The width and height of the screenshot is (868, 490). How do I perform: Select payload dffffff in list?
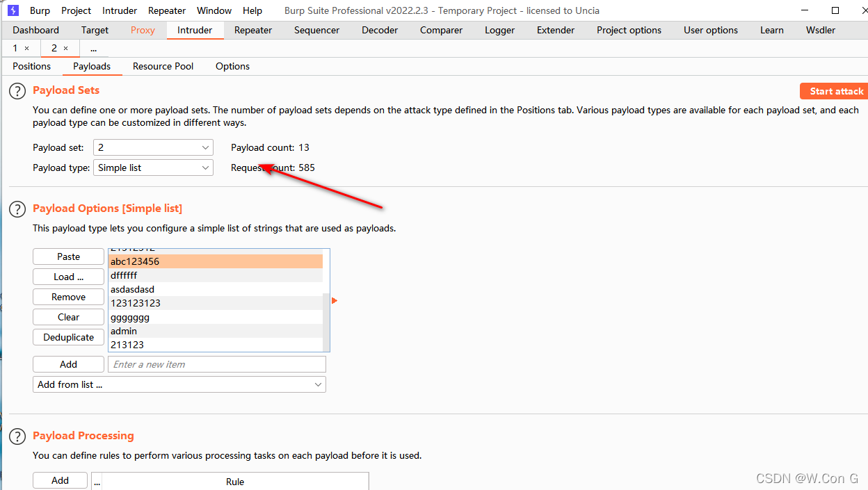[x=216, y=275]
